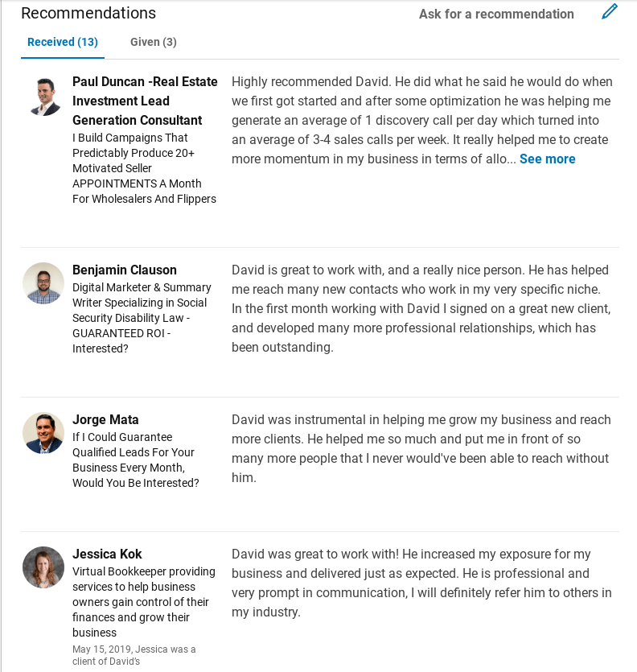Click Paul Duncan's headline about motivated seller appointments
This screenshot has width=637, height=672.
coord(144,168)
